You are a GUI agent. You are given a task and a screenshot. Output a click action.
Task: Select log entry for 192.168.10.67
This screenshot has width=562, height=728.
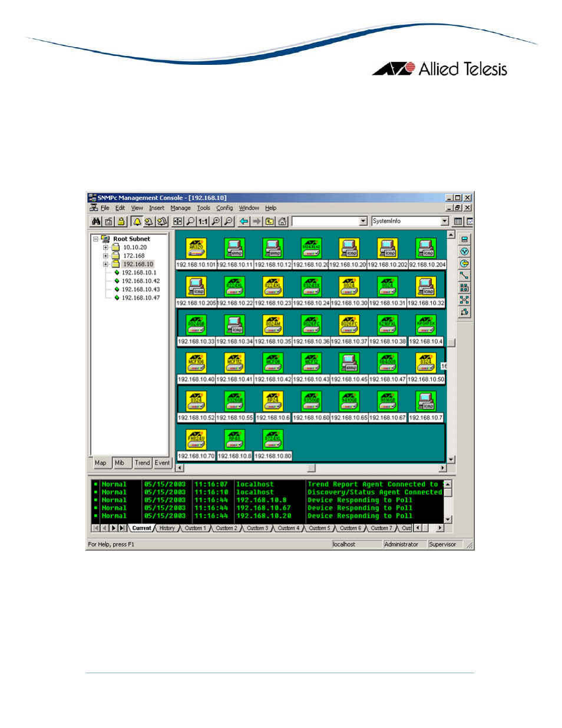pos(268,508)
